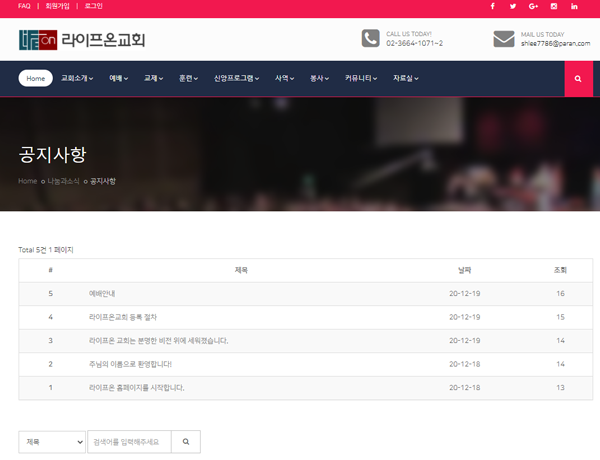Expand the 교회소개 menu

coord(77,78)
